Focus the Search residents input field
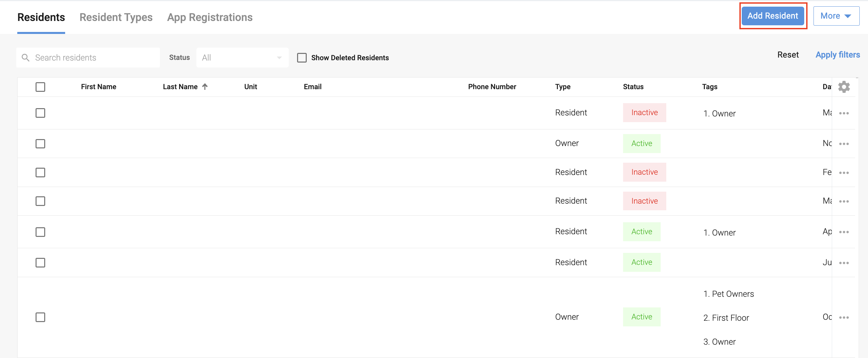The image size is (868, 358). tap(94, 58)
